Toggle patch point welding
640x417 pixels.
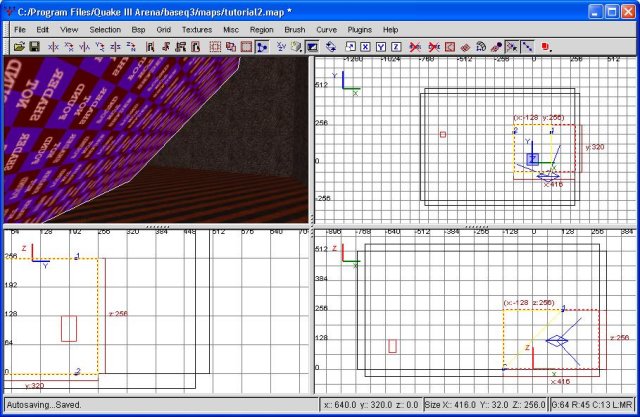coord(511,47)
